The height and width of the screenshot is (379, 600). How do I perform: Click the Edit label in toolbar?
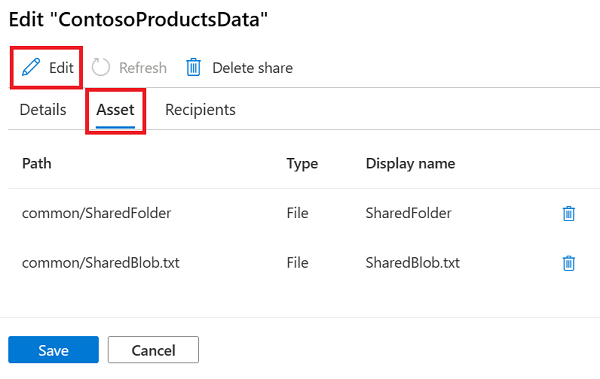[61, 68]
